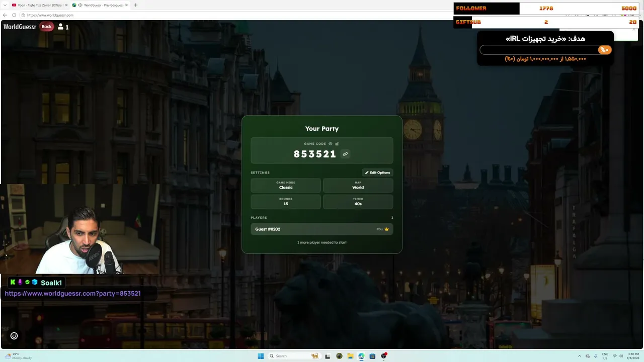Viewport: 644px width, 362px height.
Task: Open the Windows Start menu
Action: tap(261, 356)
